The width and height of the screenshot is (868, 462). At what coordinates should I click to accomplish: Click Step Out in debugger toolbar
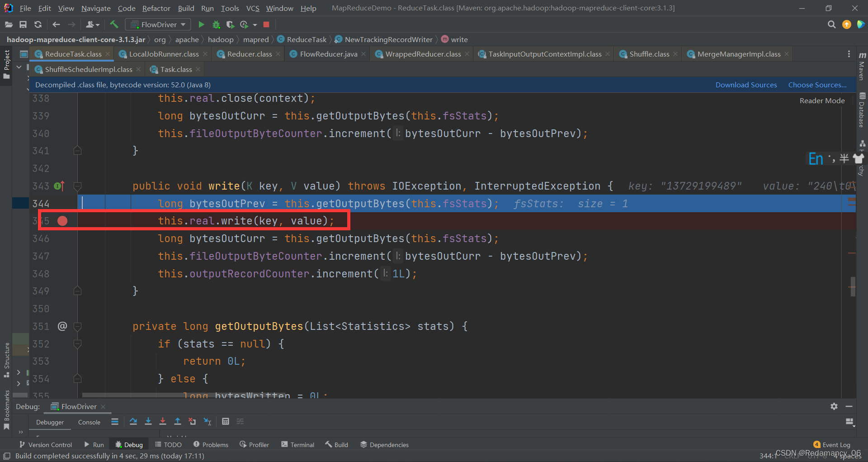point(178,421)
